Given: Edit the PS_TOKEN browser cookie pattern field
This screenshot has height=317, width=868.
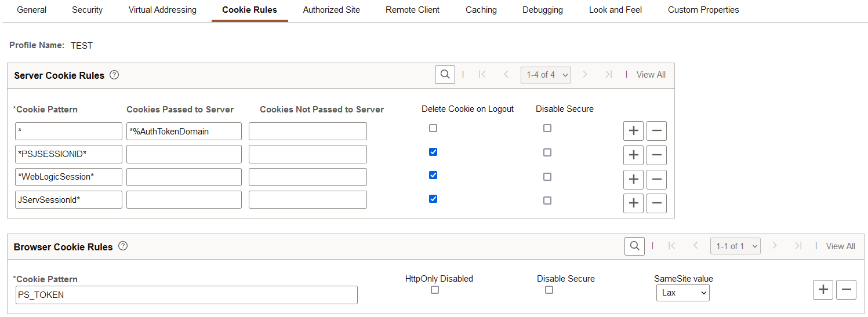Looking at the screenshot, I should pos(186,294).
